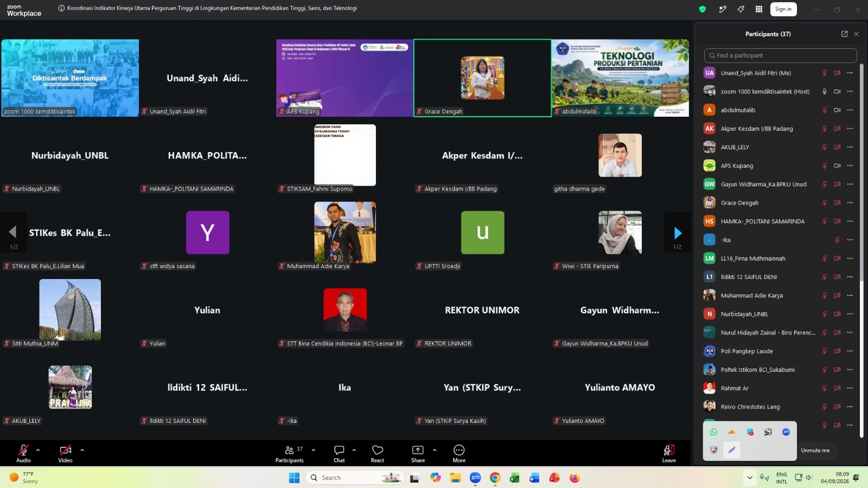
Task: Expand video options arrow next to Video
Action: click(82, 450)
